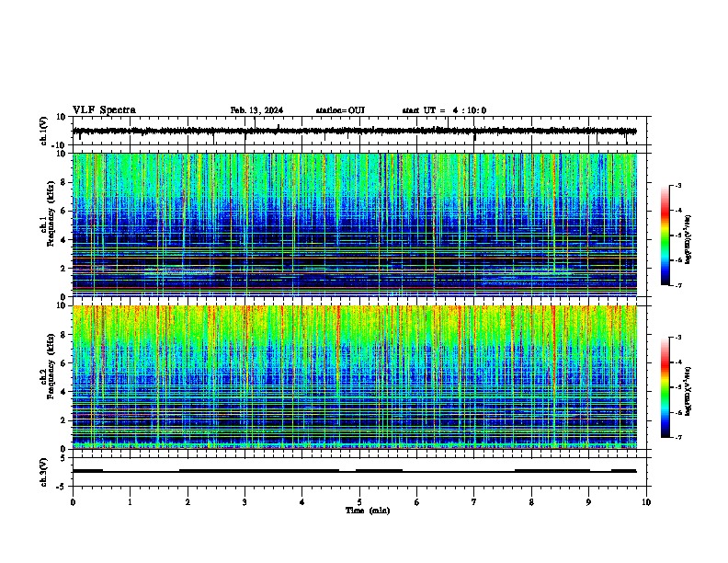Click time axis tick label "1"
The width and height of the screenshot is (728, 563).
(x=130, y=502)
